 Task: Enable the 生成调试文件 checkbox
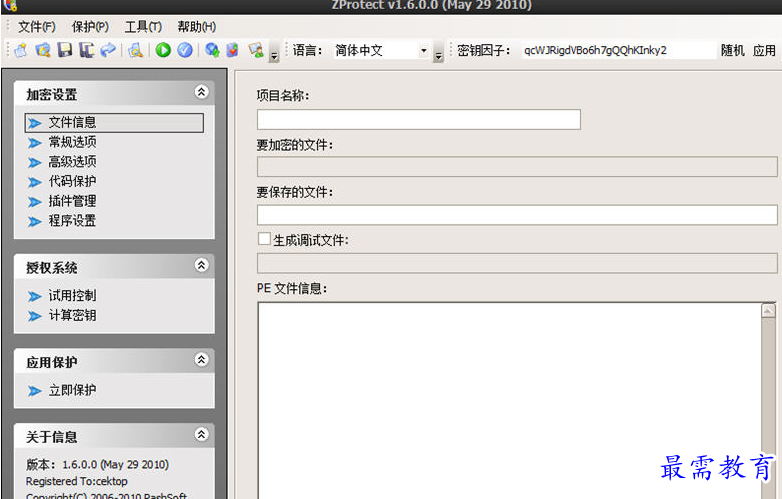click(264, 239)
